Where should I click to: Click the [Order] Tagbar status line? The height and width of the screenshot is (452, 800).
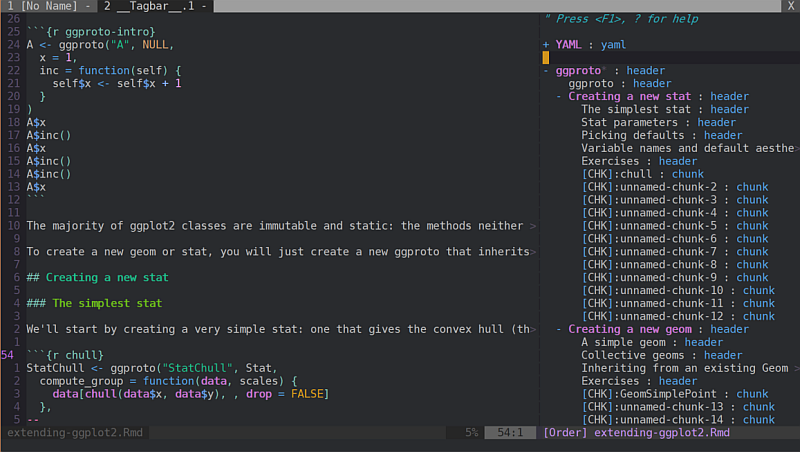(636, 433)
